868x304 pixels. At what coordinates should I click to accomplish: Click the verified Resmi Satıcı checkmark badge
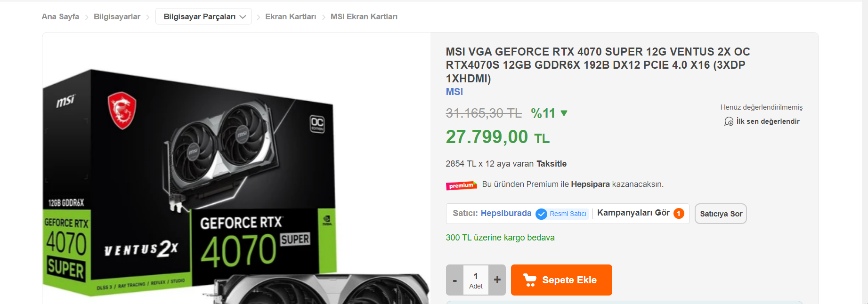542,214
